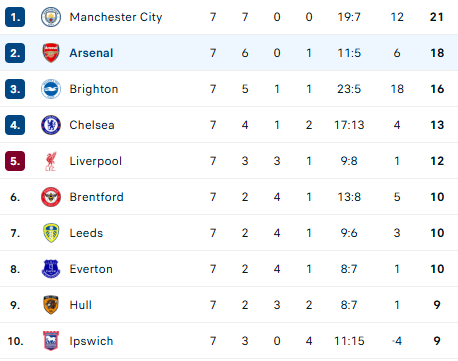
Task: Click Manchester City's 21 points value
Action: pos(437,17)
